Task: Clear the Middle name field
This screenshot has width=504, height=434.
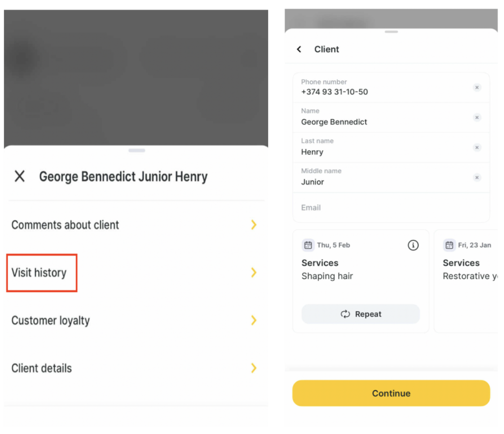Action: pos(476,178)
